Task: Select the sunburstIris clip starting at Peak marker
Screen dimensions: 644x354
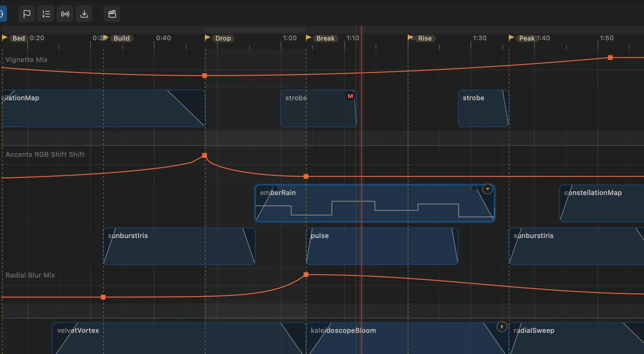Action: [576, 246]
